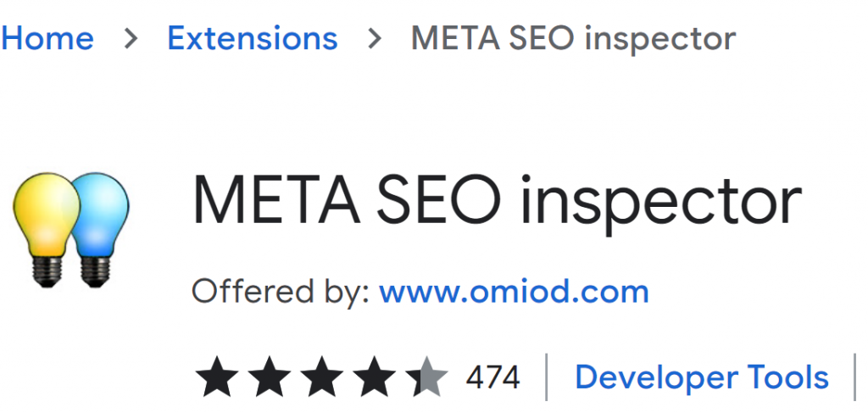
Task: Click the half-filled fifth rating star
Action: [426, 377]
